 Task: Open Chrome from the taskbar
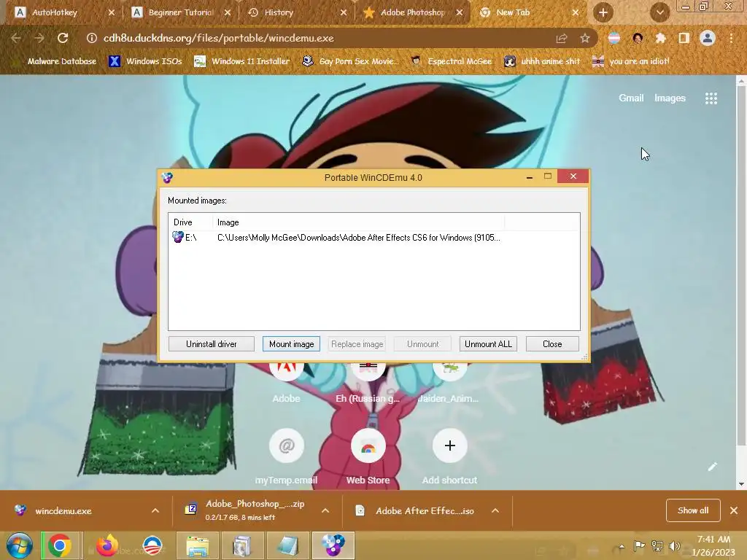[x=59, y=545]
